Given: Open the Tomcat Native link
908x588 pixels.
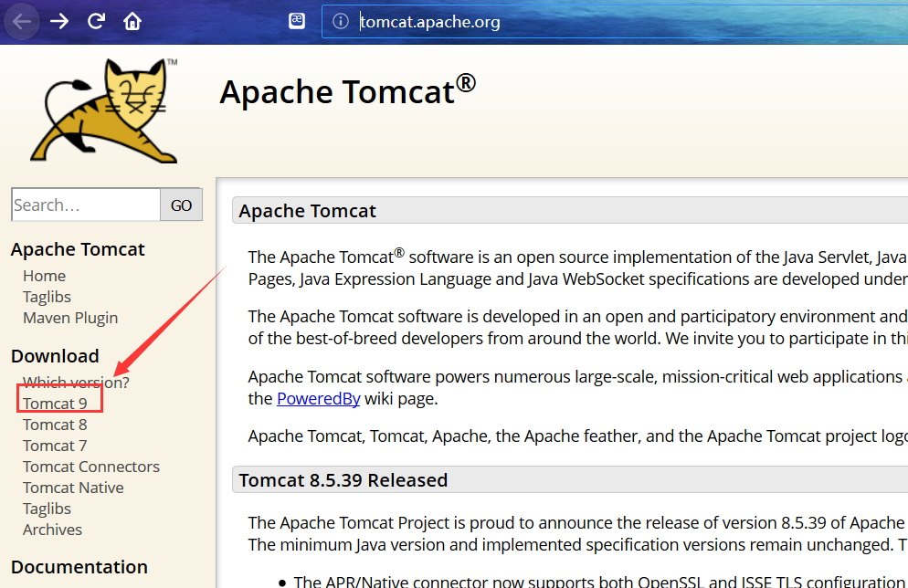Looking at the screenshot, I should click(73, 488).
